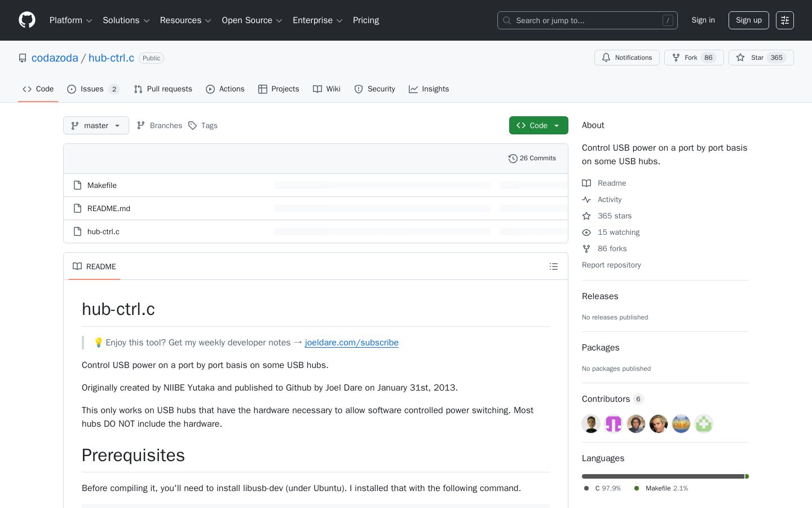Open the Insights tab
Screen dimensions: 812x508
[429, 89]
